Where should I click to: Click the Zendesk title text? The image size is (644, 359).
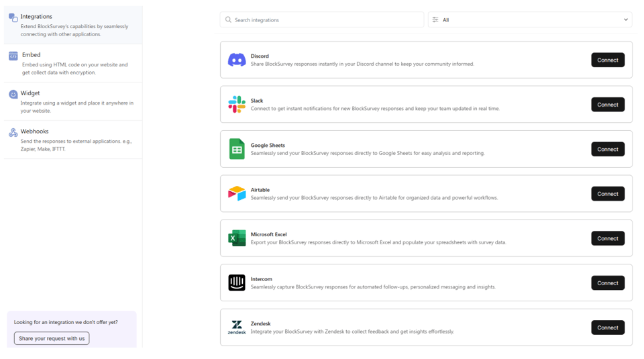coord(260,323)
